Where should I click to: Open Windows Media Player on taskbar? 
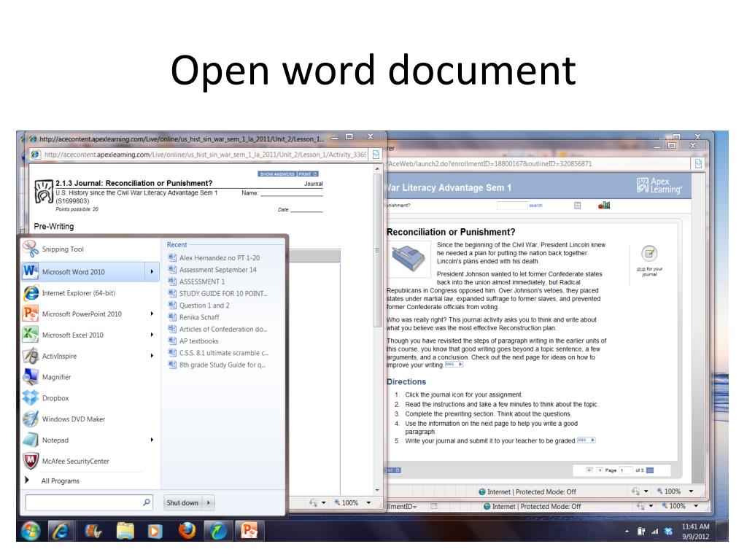[x=155, y=531]
